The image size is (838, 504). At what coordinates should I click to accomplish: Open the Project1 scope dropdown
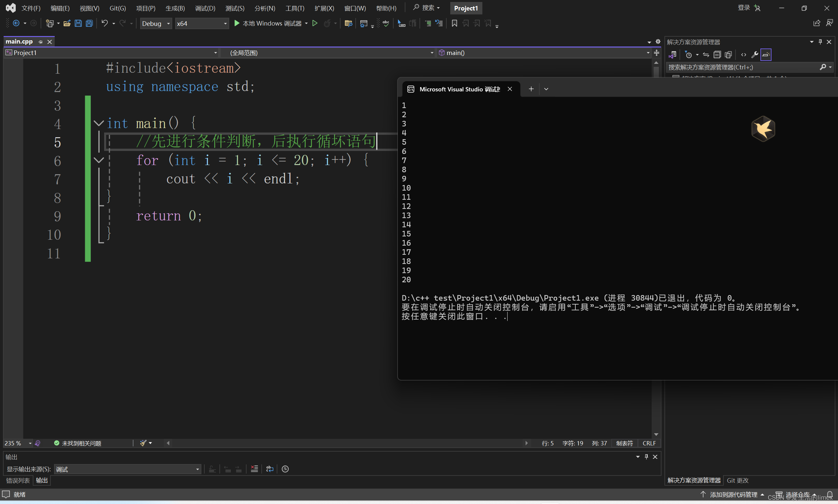tap(111, 53)
